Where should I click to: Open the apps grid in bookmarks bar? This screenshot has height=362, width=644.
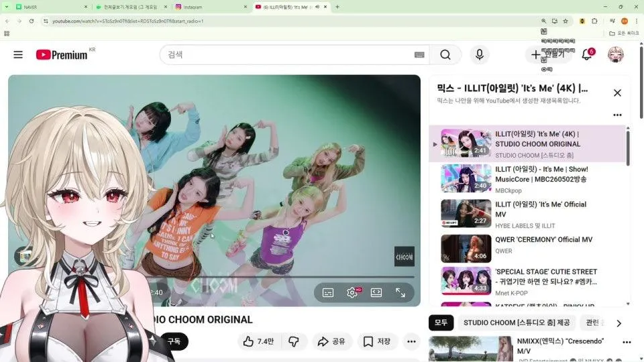pos(7,34)
